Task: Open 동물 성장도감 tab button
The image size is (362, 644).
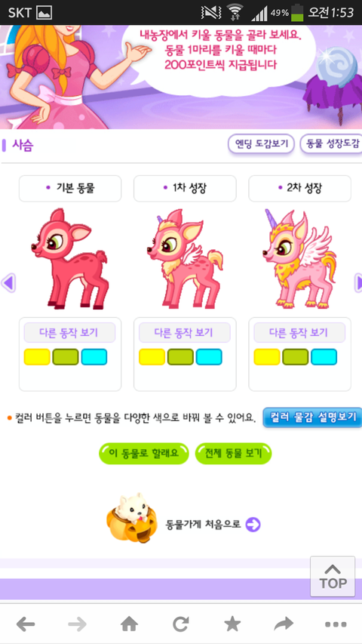Action: [331, 143]
